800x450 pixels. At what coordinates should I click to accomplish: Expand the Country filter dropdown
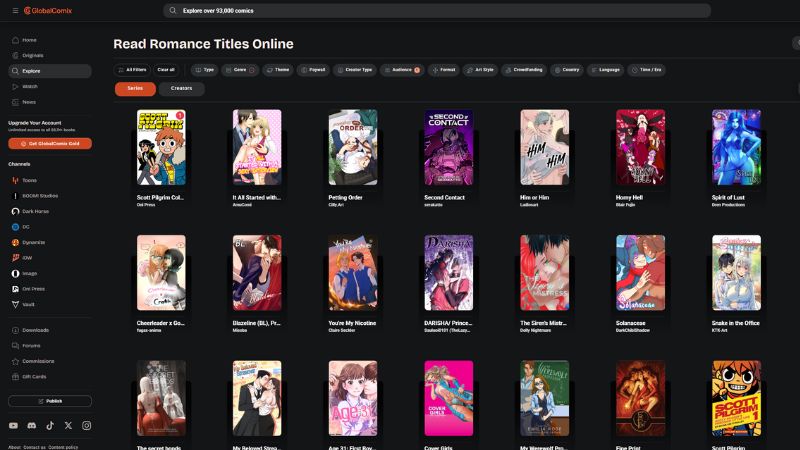pos(567,70)
